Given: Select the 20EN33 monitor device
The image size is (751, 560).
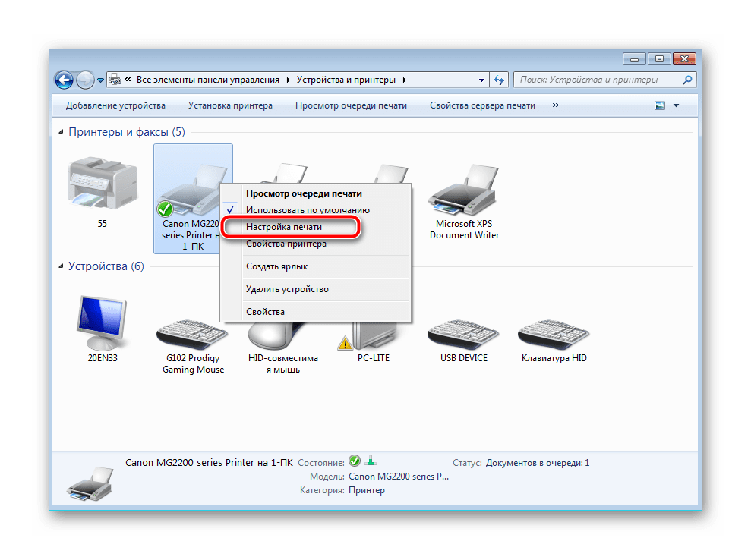Looking at the screenshot, I should click(102, 325).
